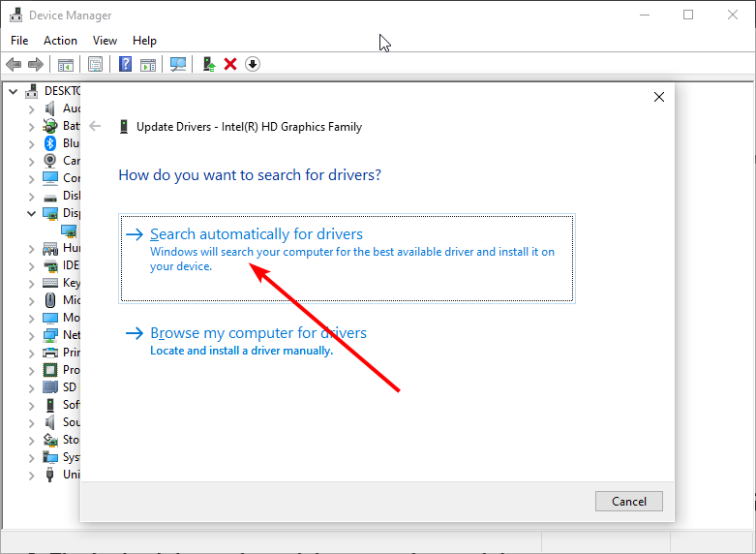Collapse the Display adapters node
This screenshot has width=756, height=554.
(31, 213)
